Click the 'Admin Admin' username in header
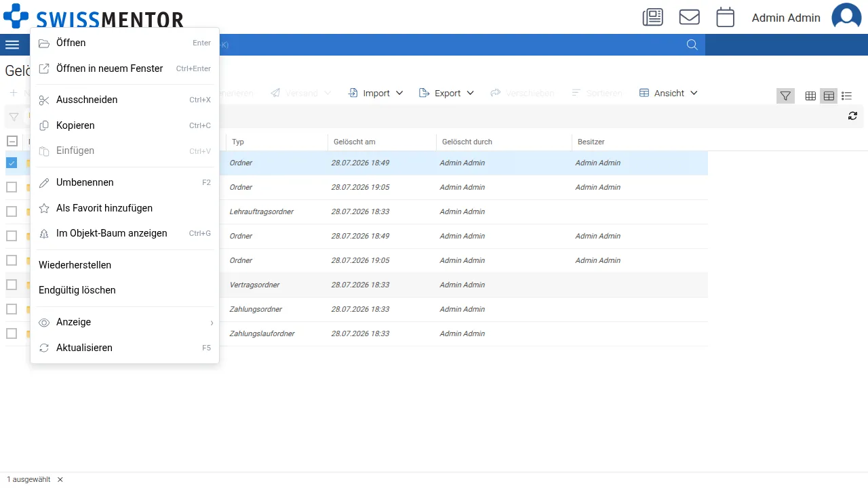Viewport: 868px width, 488px height. (x=786, y=18)
